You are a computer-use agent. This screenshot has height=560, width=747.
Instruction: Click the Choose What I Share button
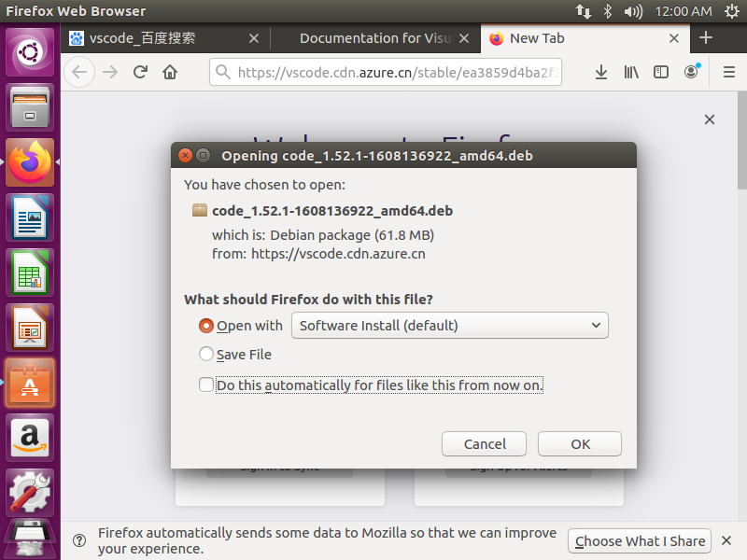[640, 541]
